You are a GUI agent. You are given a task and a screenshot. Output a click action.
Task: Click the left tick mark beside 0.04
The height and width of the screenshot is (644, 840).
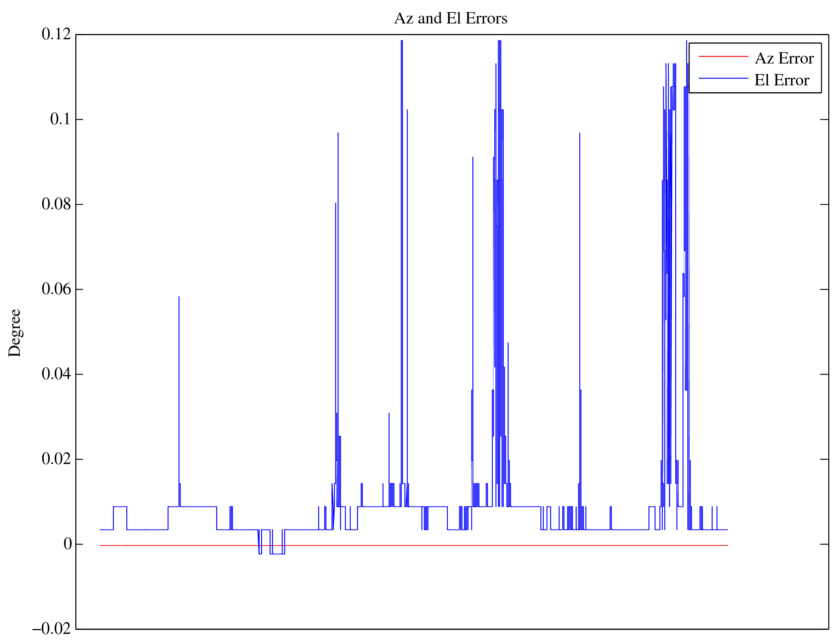coord(80,374)
